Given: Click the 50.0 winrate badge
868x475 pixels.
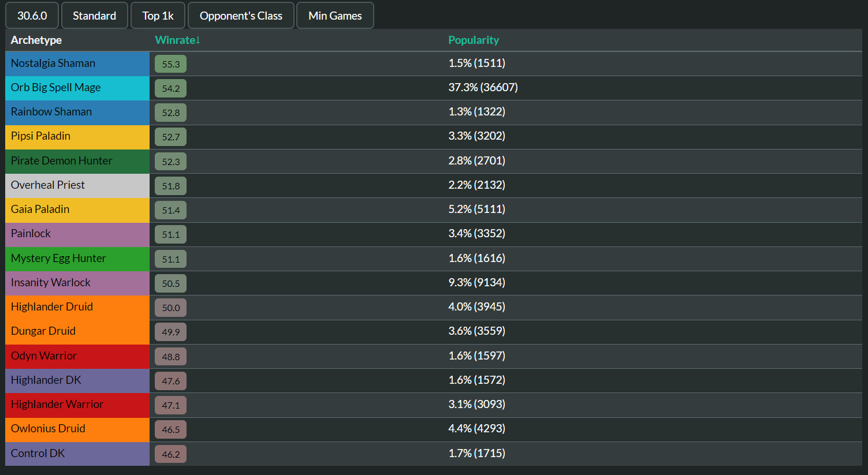Looking at the screenshot, I should pyautogui.click(x=170, y=308).
